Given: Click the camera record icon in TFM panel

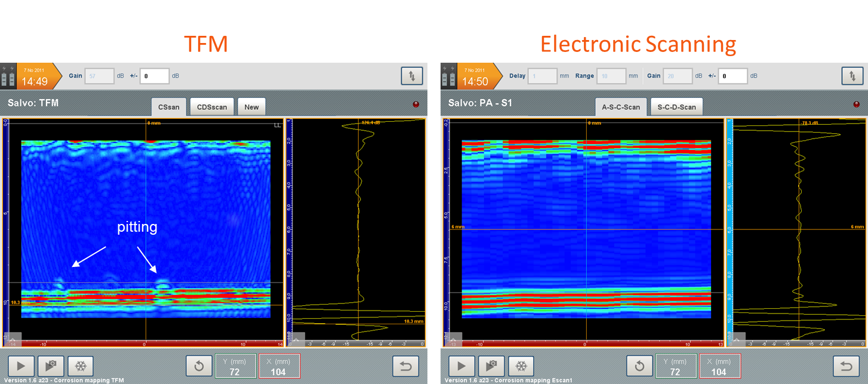Looking at the screenshot, I should pyautogui.click(x=51, y=366).
